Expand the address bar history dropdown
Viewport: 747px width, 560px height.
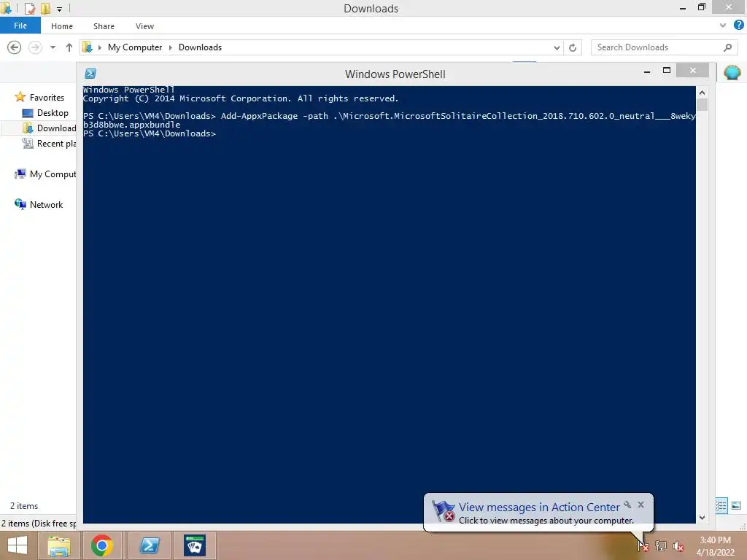(557, 47)
